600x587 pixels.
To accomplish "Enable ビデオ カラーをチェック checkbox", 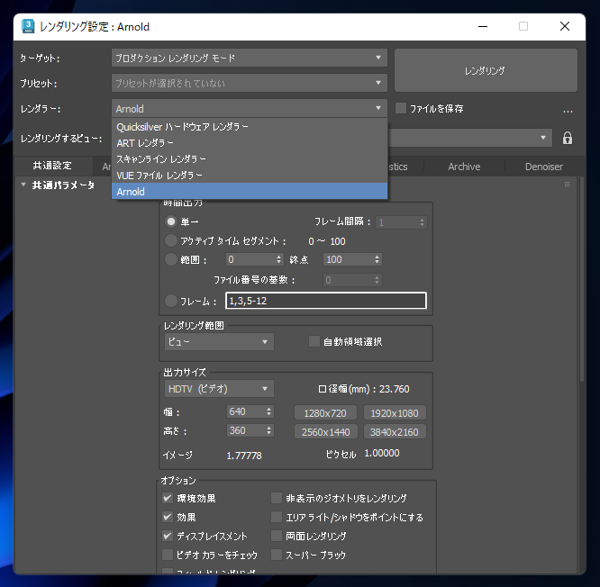I will (167, 554).
